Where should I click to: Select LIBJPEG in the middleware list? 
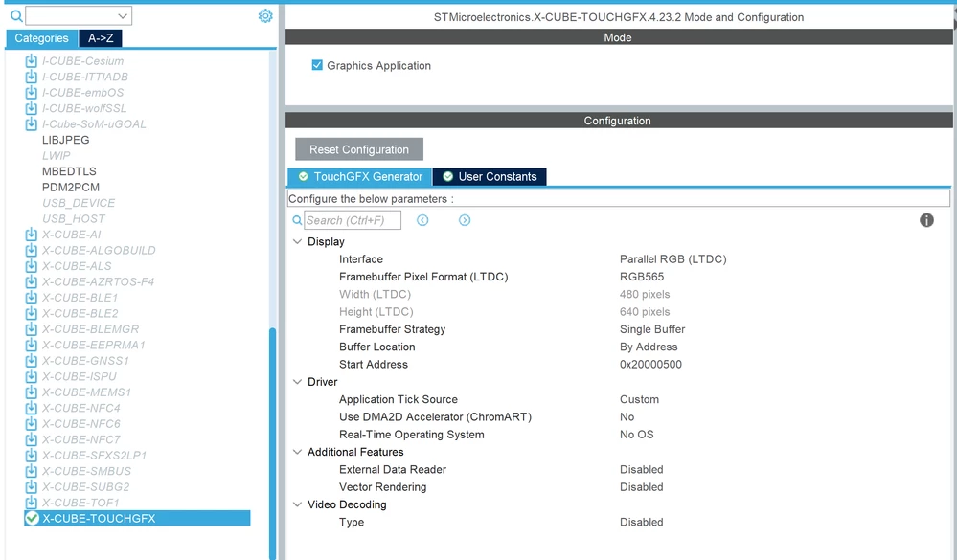click(66, 141)
